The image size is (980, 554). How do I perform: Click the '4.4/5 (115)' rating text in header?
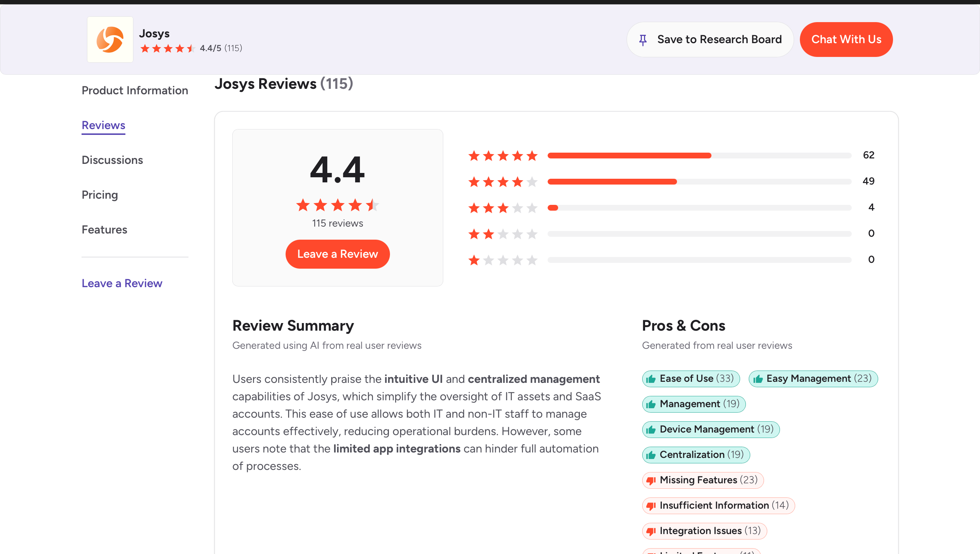221,48
